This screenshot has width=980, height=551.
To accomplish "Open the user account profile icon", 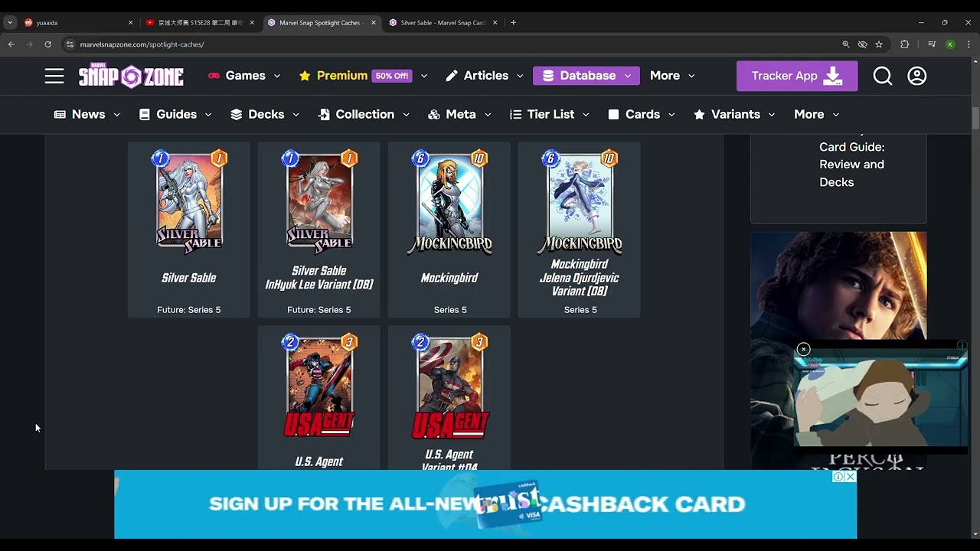I will [917, 76].
